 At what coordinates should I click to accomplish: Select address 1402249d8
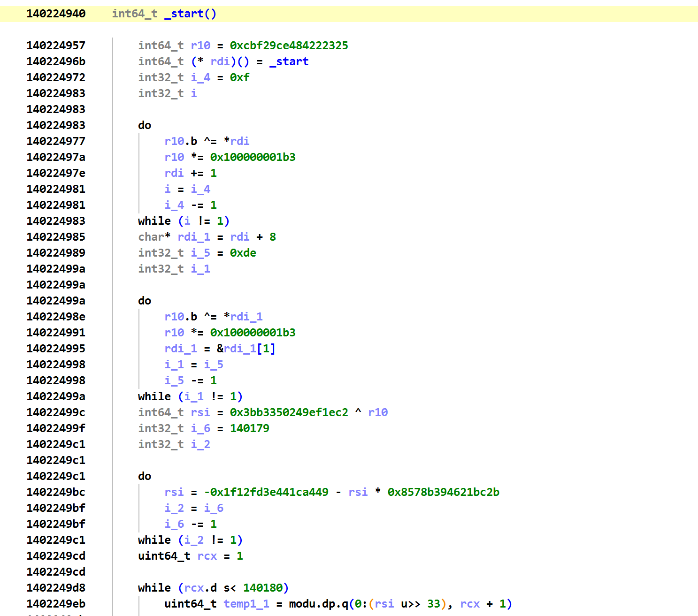click(x=56, y=588)
